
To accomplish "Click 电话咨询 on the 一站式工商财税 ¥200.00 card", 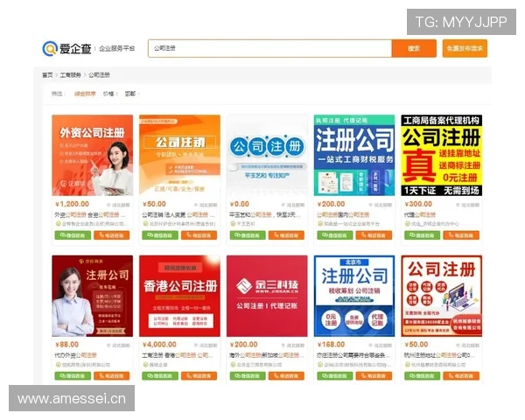I will coord(374,235).
